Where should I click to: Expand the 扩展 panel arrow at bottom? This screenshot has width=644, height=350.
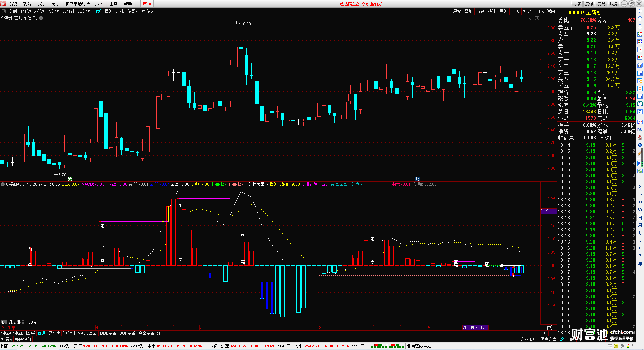pos(7,339)
